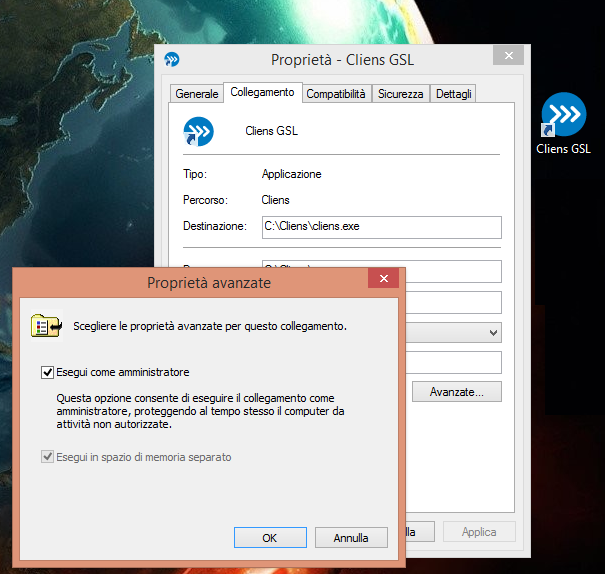Expand the dropdown above the Avanzate button

tap(494, 332)
